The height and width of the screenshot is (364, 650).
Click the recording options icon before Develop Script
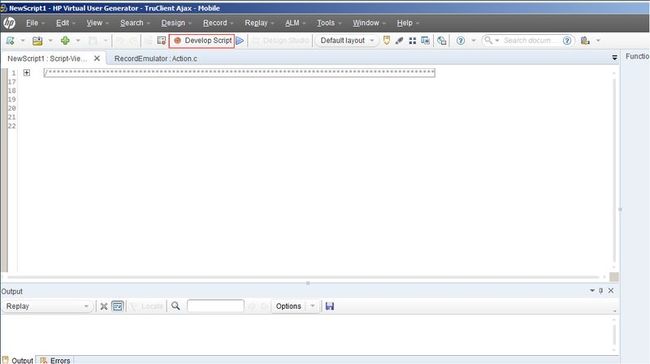pos(161,41)
